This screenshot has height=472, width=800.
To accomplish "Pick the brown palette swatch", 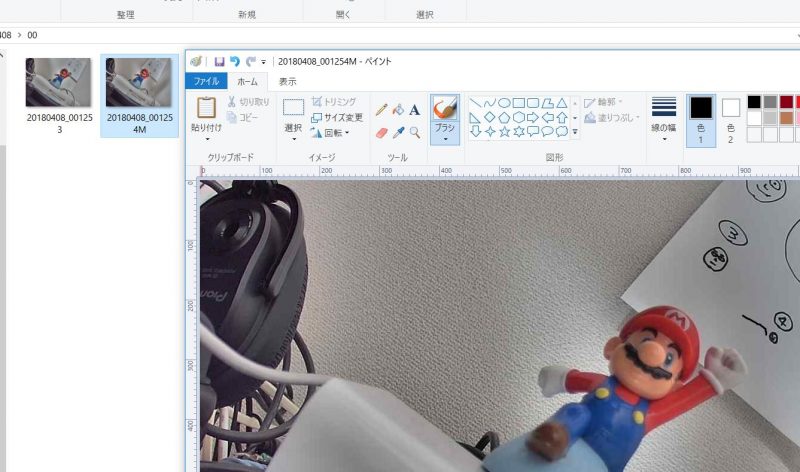I will click(x=786, y=118).
